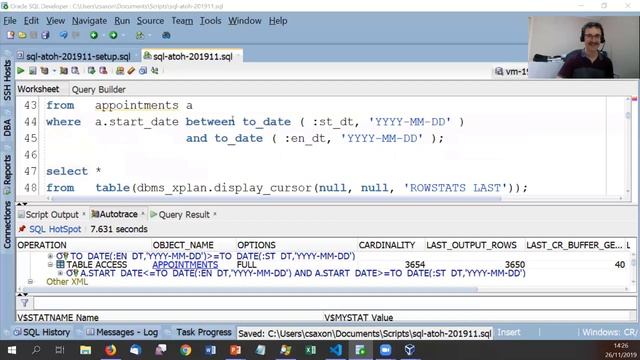Click the new connection worksheet icon
The width and height of the screenshot is (640, 360).
[x=140, y=36]
